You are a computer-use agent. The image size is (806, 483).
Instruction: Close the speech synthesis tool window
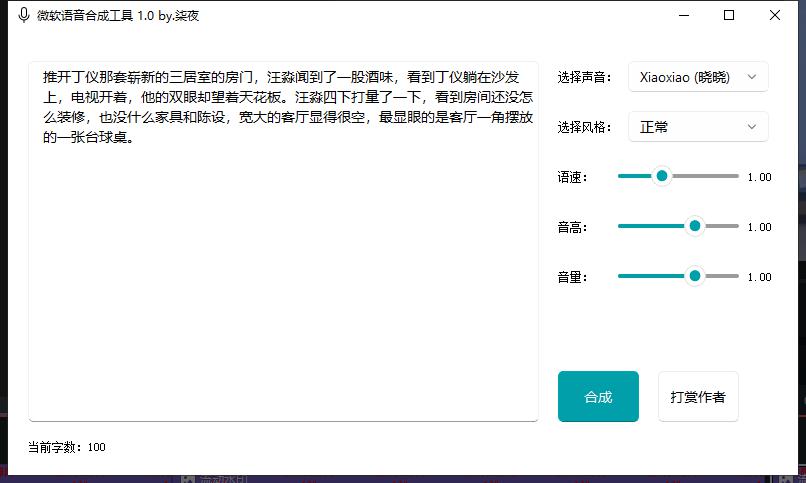point(775,16)
